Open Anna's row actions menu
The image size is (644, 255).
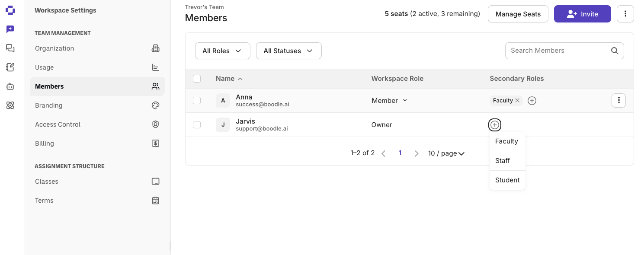coord(619,101)
